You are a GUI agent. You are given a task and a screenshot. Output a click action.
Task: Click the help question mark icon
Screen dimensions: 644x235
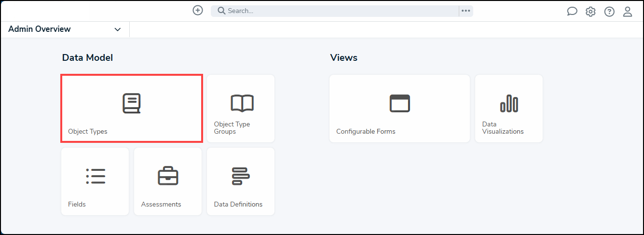tap(609, 12)
